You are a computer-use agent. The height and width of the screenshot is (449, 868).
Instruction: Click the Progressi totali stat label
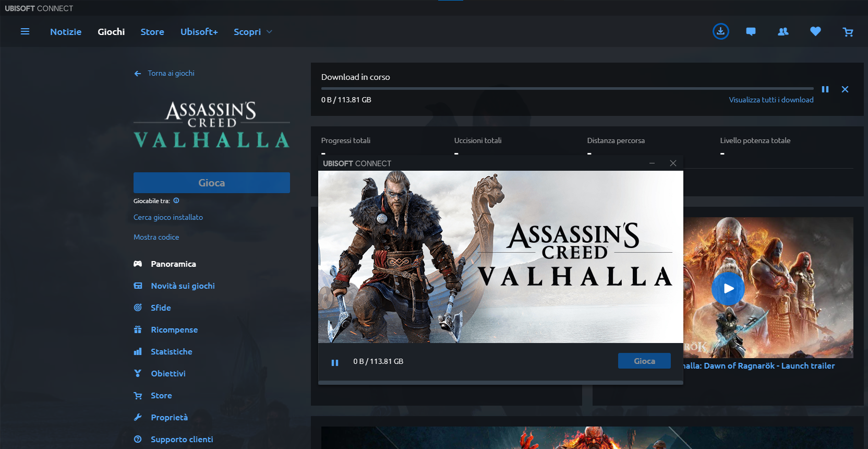346,140
